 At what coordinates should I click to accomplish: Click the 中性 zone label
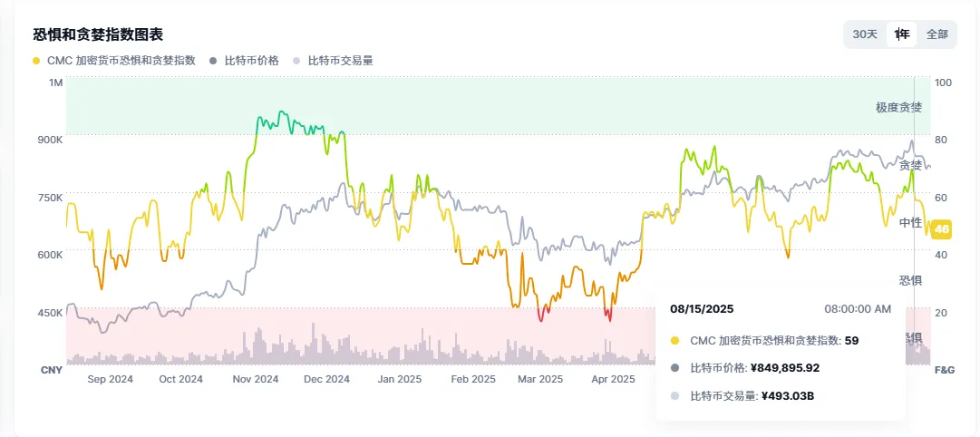pos(910,222)
